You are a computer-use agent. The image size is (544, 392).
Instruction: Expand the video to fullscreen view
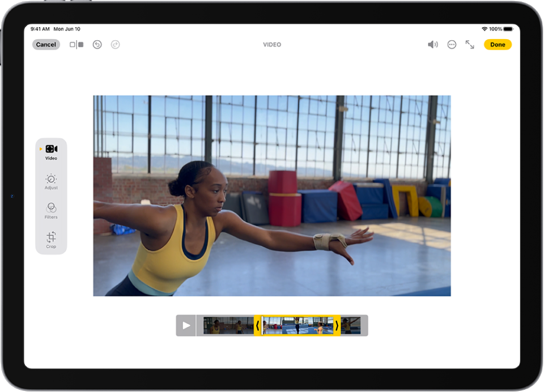pos(470,44)
